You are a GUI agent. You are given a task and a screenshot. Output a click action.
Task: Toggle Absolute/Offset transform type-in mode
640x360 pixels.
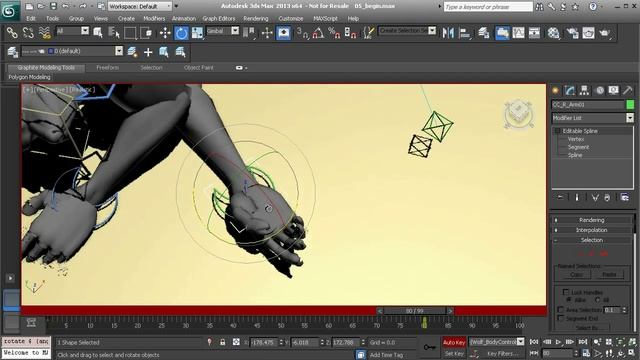[236, 342]
